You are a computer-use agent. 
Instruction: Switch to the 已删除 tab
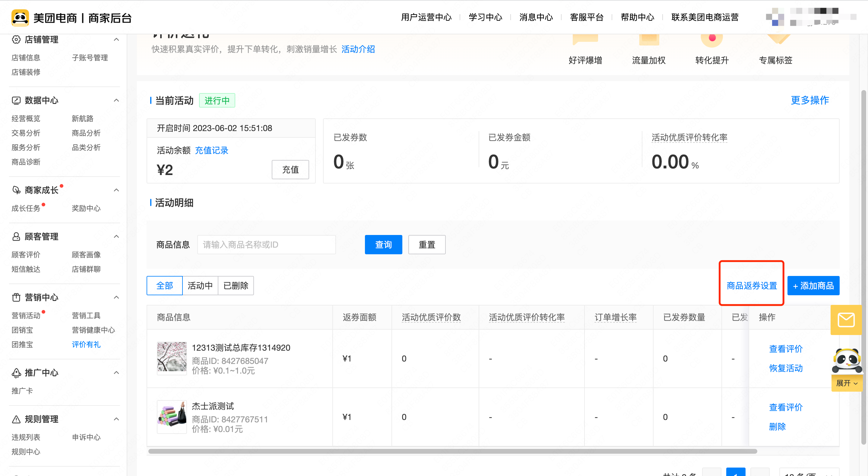click(x=236, y=286)
